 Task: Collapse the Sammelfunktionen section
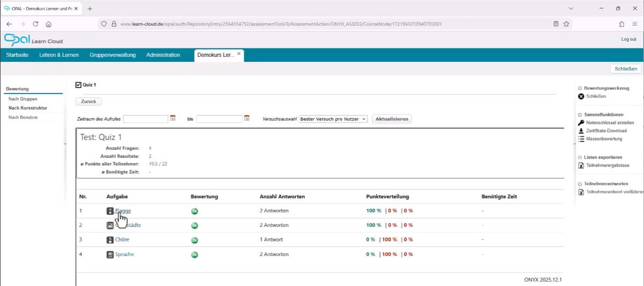click(x=580, y=115)
